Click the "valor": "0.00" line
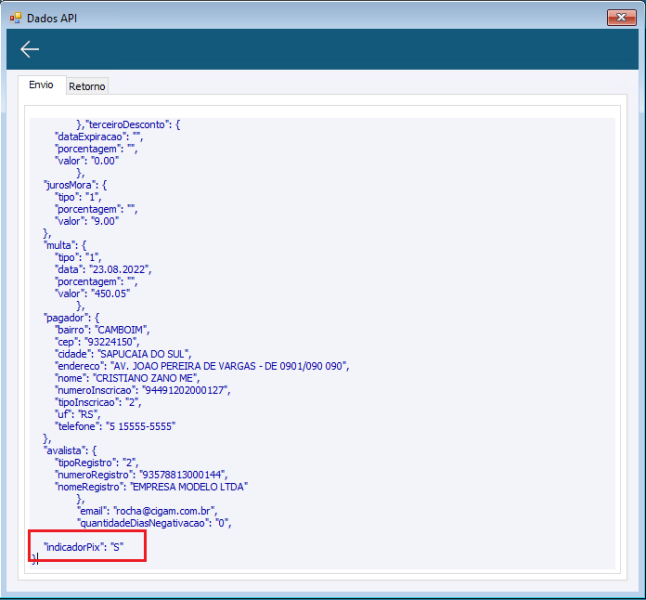The image size is (646, 600). pos(87,161)
